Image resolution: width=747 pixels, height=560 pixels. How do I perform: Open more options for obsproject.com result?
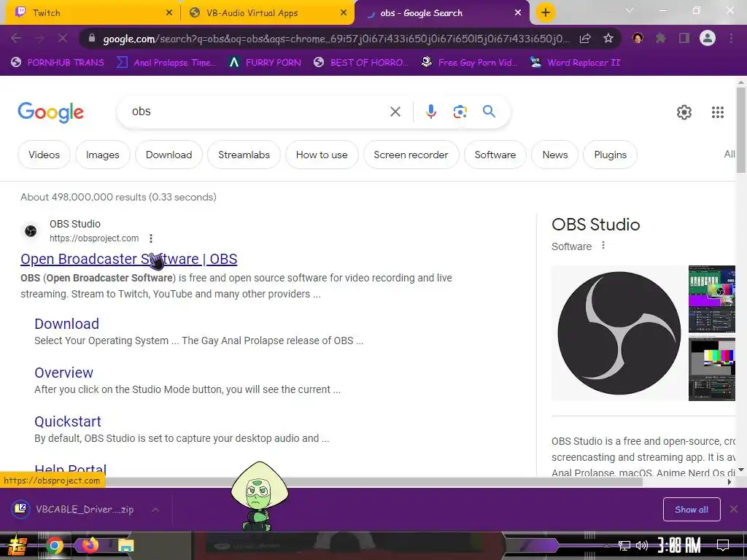pos(150,238)
